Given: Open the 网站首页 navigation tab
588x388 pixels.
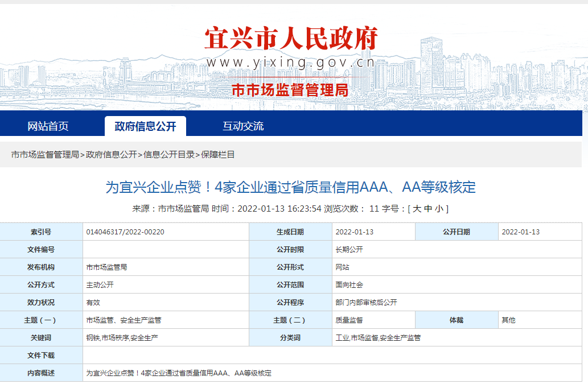Looking at the screenshot, I should [x=48, y=126].
